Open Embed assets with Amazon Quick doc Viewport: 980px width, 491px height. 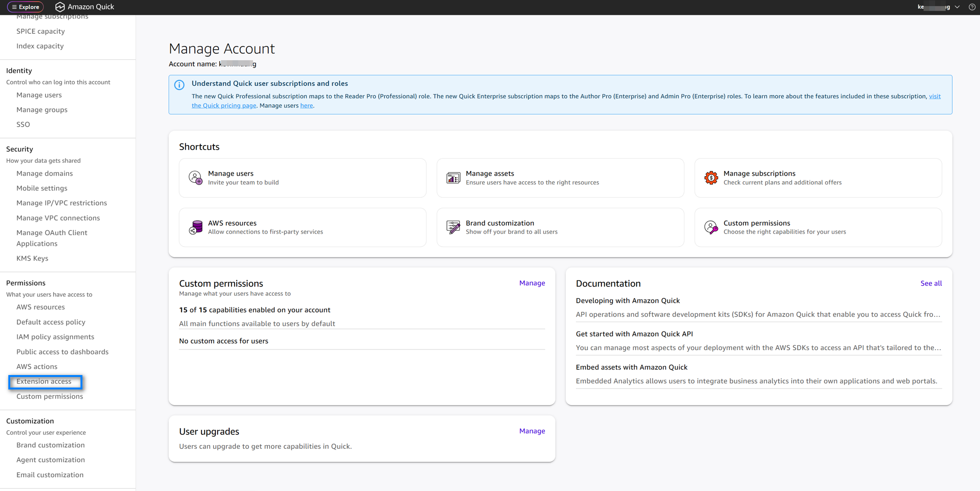click(x=632, y=367)
